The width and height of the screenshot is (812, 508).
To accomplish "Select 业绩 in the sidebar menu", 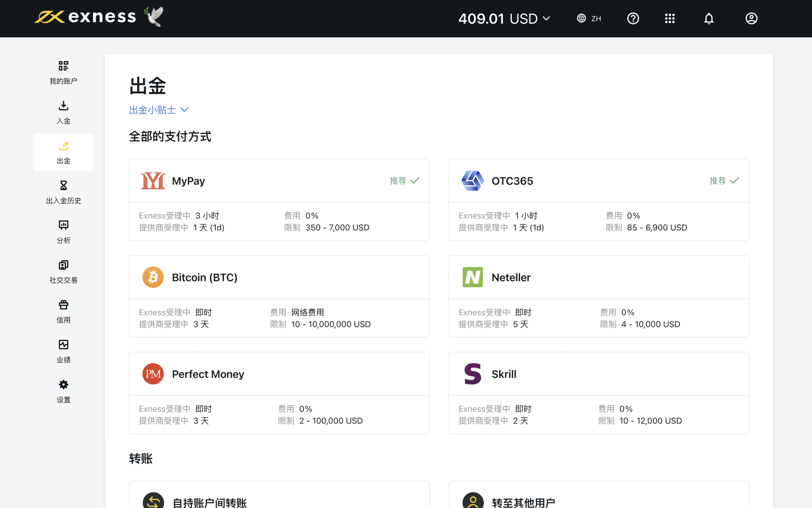I will [63, 351].
